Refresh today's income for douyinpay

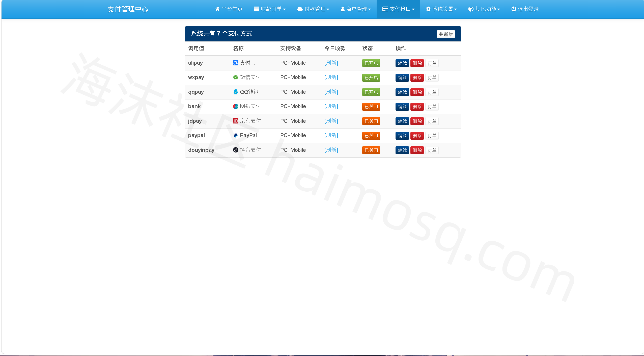point(331,150)
